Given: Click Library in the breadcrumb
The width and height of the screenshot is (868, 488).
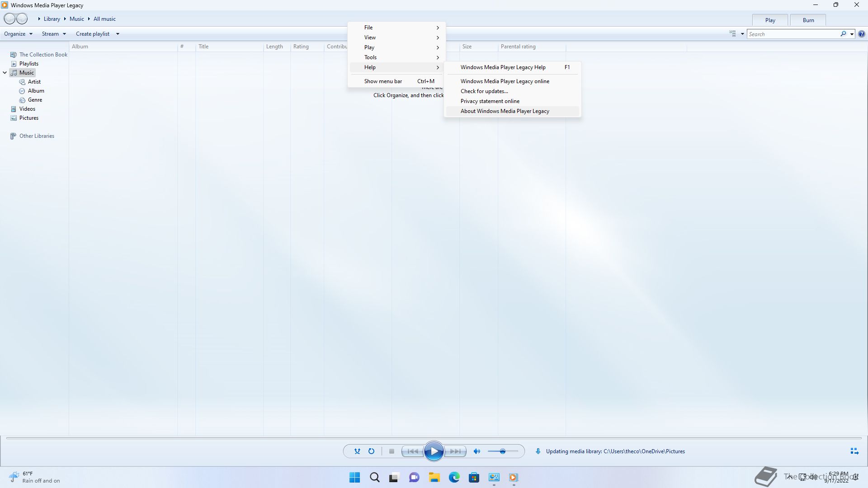Looking at the screenshot, I should pos(52,19).
